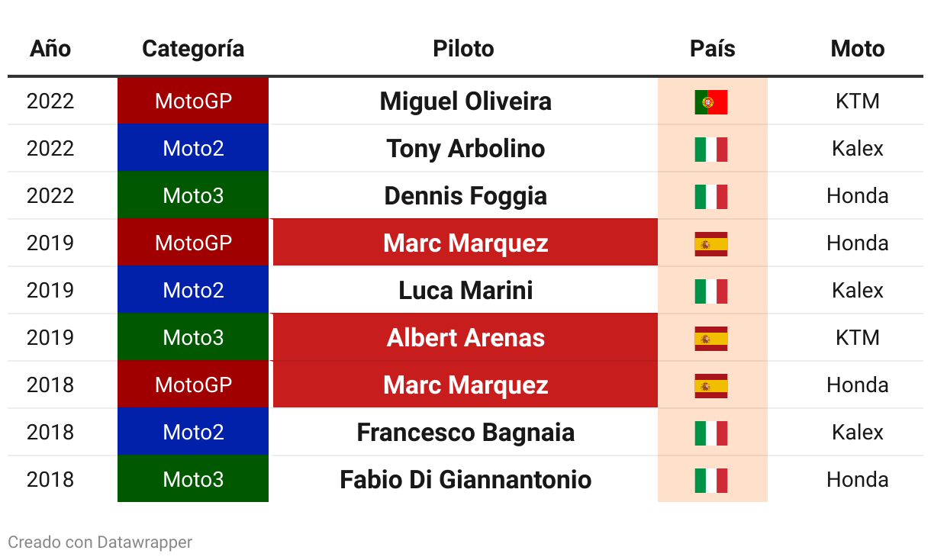
Task: Click the red MotoGP cell for 2022
Action: (x=193, y=101)
